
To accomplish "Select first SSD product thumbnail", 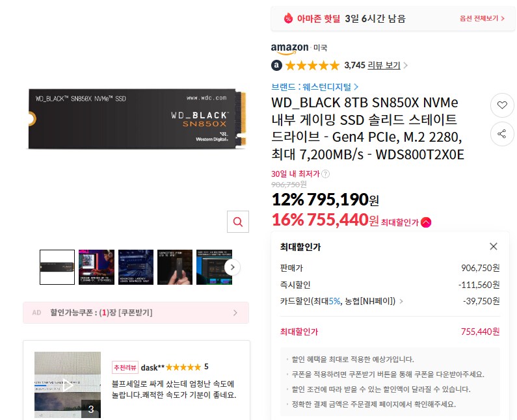I will (x=57, y=267).
